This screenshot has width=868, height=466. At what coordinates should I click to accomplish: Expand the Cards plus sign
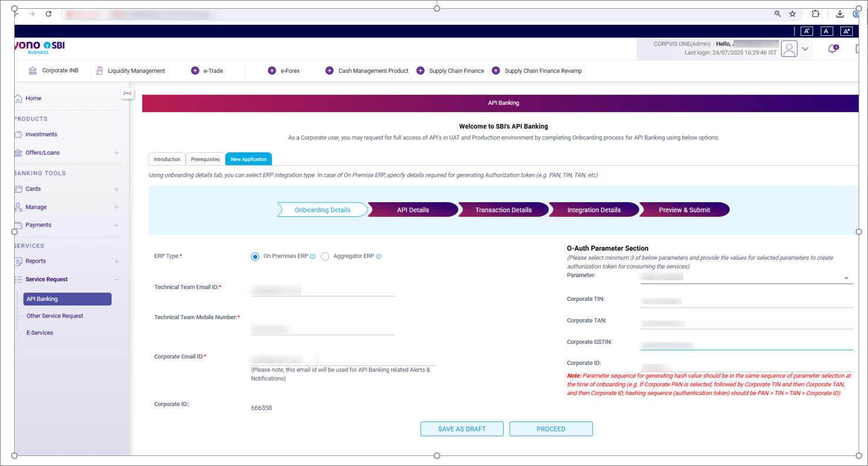click(x=116, y=189)
